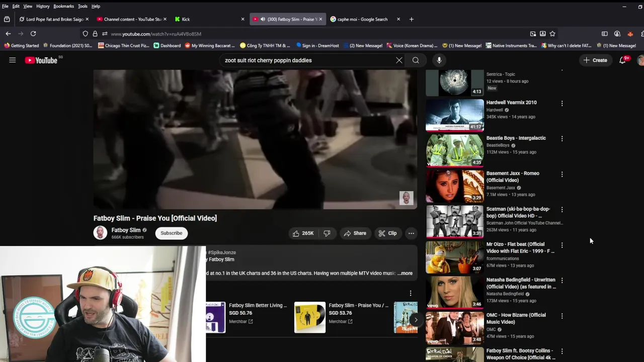
Task: Clear the YouTube search box text
Action: point(399,60)
